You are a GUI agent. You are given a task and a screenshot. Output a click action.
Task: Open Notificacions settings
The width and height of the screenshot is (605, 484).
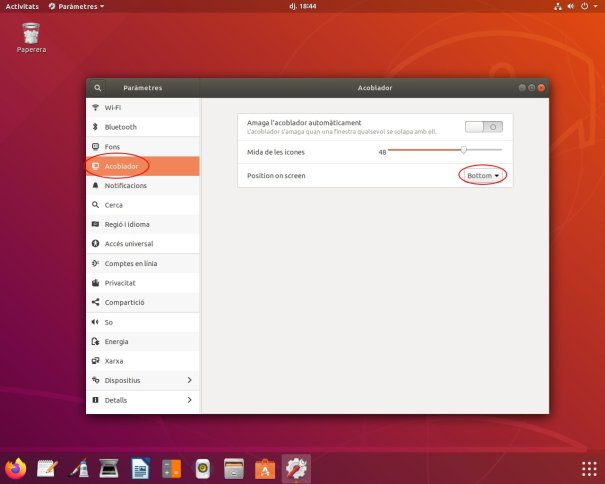point(143,186)
